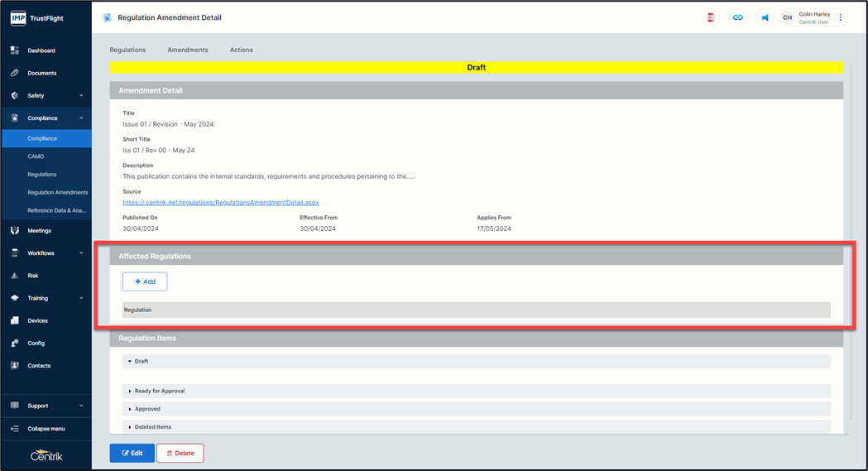
Task: Open the three-dot user menu
Action: [841, 17]
